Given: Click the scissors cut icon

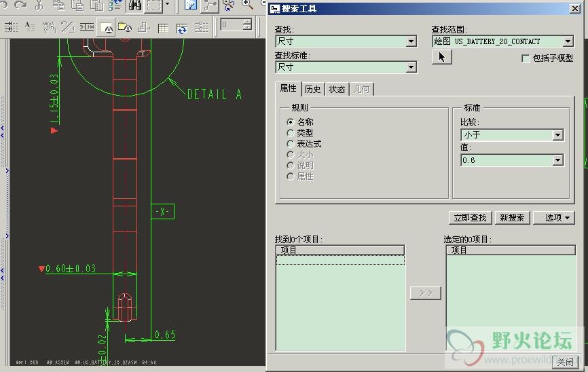Looking at the screenshot, I should (x=39, y=5).
